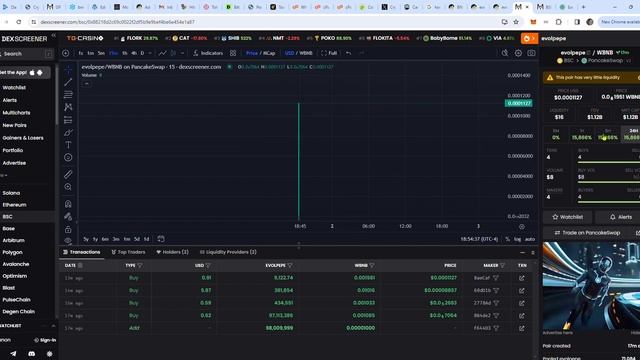Toggle stay in drawing mode
Image resolution: width=640 pixels, height=360 pixels.
68,216
